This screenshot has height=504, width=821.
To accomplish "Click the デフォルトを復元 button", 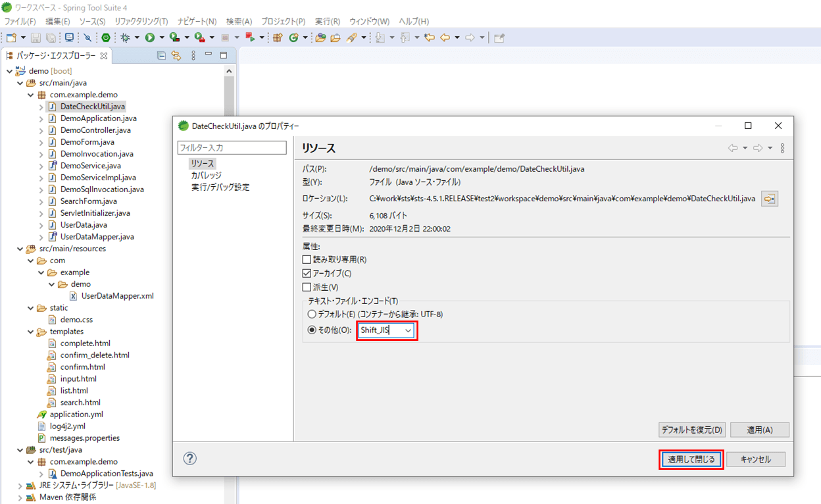I will [691, 430].
